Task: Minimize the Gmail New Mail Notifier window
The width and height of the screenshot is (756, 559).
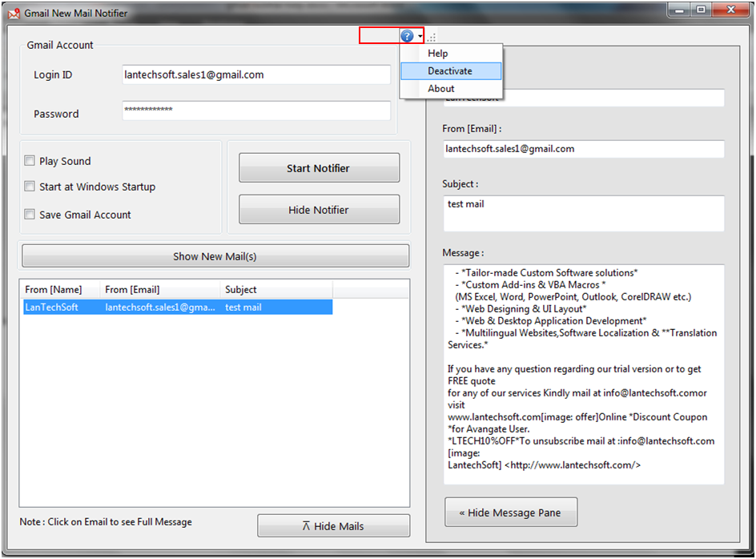Action: coord(679,10)
